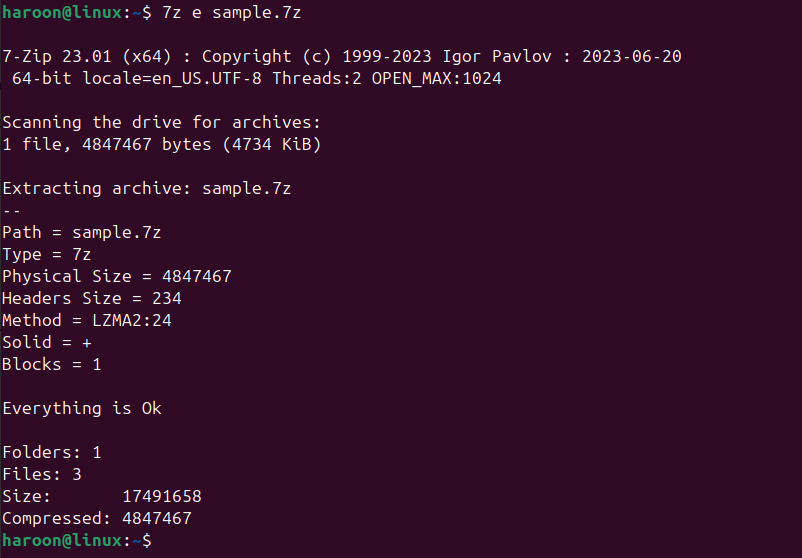Viewport: 802px width, 558px height.
Task: Click the "Files: 3" line
Action: [x=41, y=474]
